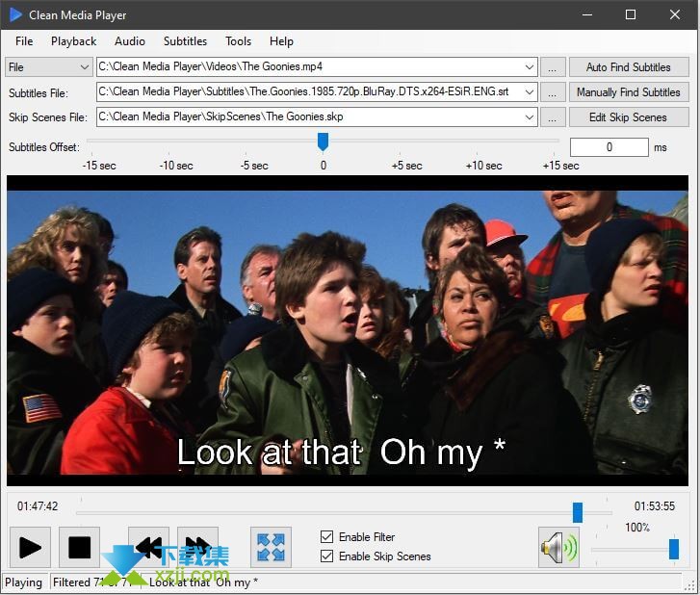
Task: Click the '-5 sec' offset tick label
Action: (254, 166)
